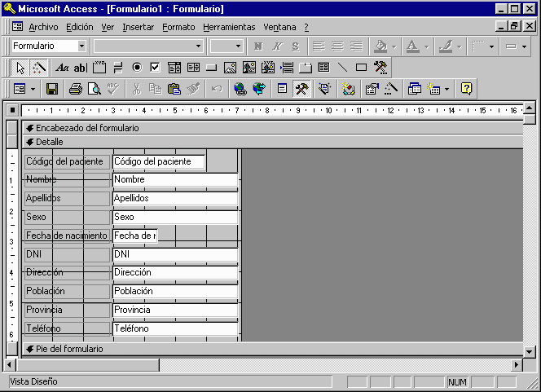Image resolution: width=541 pixels, height=392 pixels.
Task: Expand the View button dropdown arrow
Action: point(33,89)
